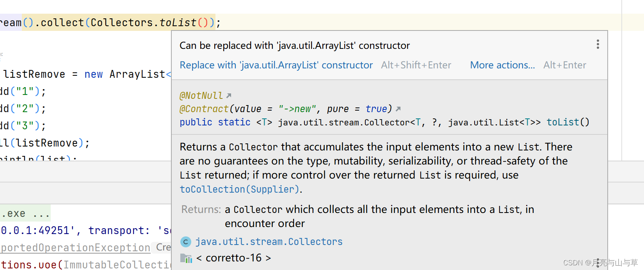644x270 pixels.
Task: Click the Create breakpoint label in the console
Action: [164, 247]
